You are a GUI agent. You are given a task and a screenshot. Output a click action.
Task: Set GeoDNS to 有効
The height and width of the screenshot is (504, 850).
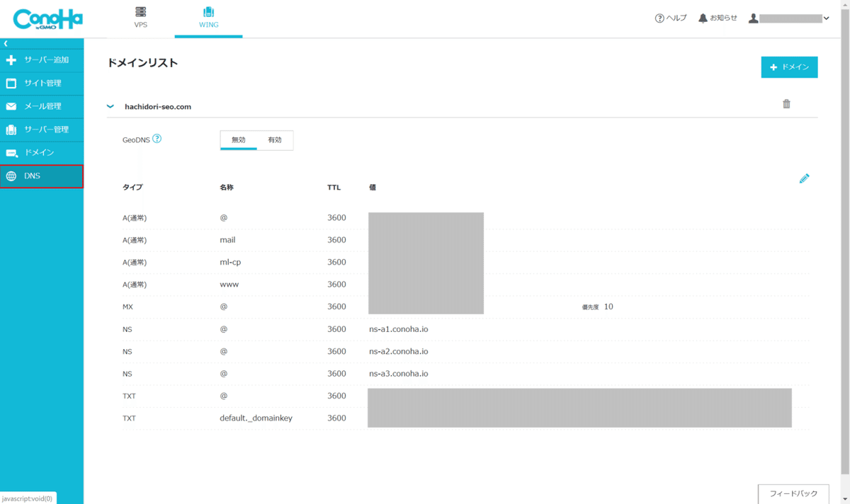tap(275, 140)
